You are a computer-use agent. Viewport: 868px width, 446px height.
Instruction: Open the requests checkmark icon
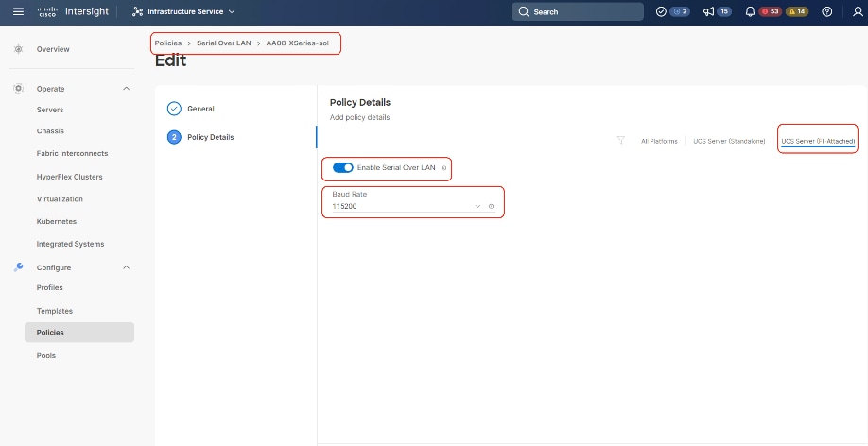[661, 11]
